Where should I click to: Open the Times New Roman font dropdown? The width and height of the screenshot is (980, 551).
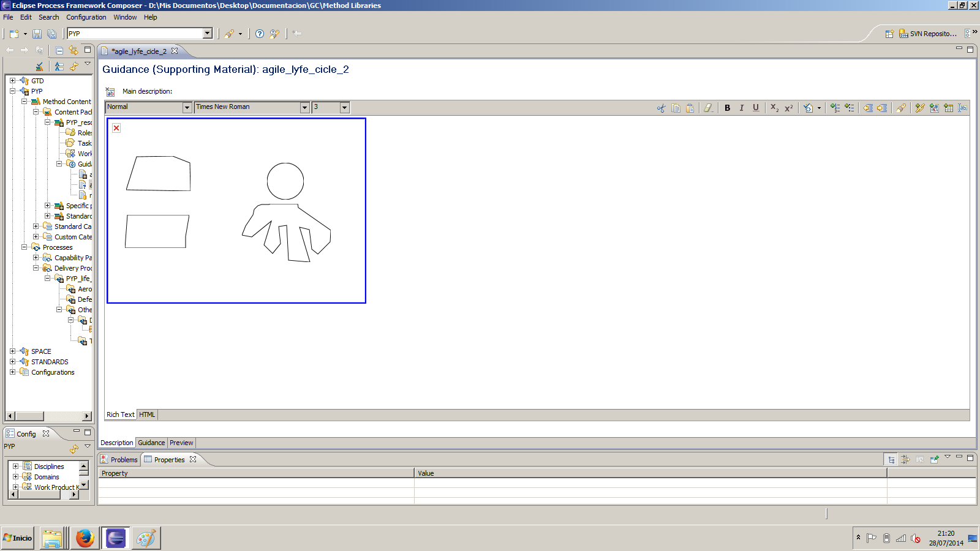[304, 107]
